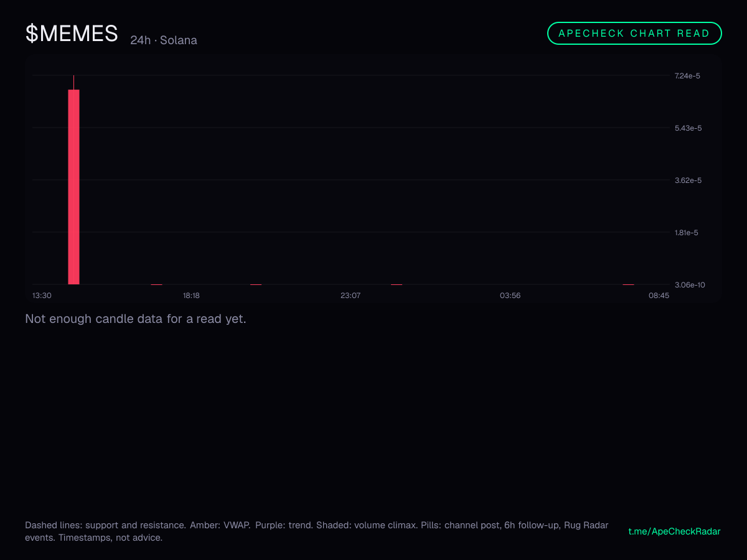This screenshot has height=560, width=747.
Task: Click the dashed lines legend footnote text
Action: [x=317, y=531]
